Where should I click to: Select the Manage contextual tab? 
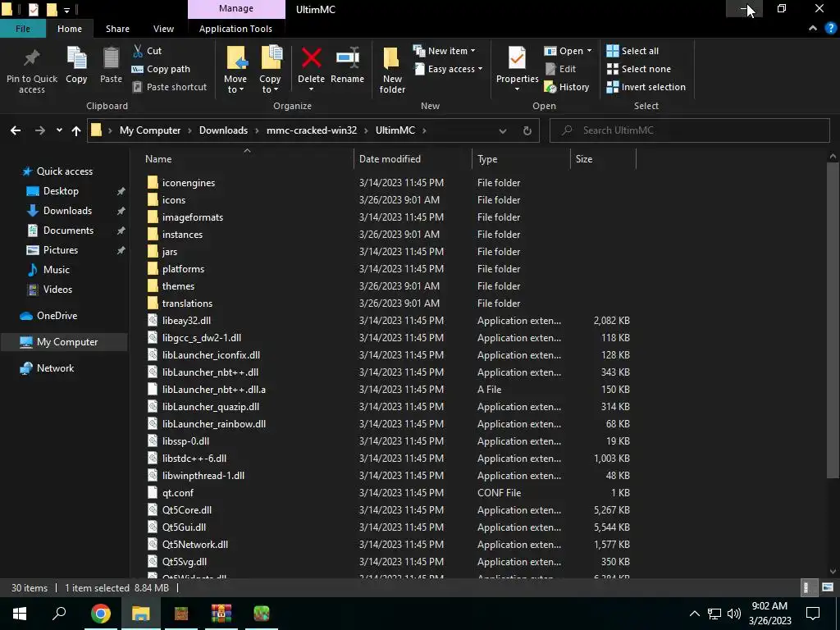[x=236, y=9]
